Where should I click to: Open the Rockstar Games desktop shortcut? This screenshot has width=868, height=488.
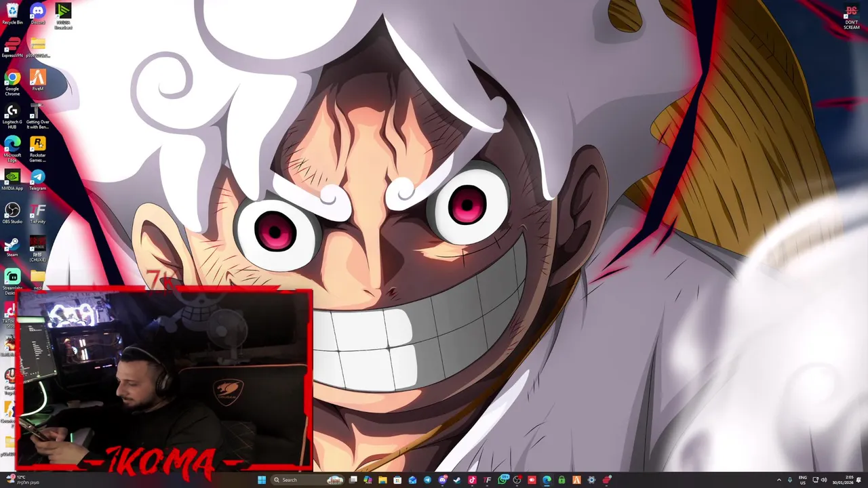point(38,149)
